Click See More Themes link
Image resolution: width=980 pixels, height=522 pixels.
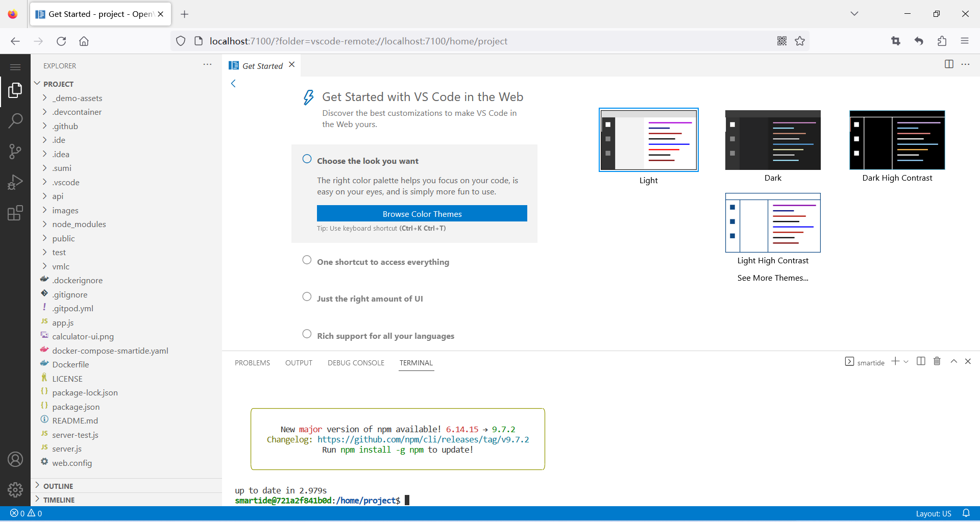[773, 278]
